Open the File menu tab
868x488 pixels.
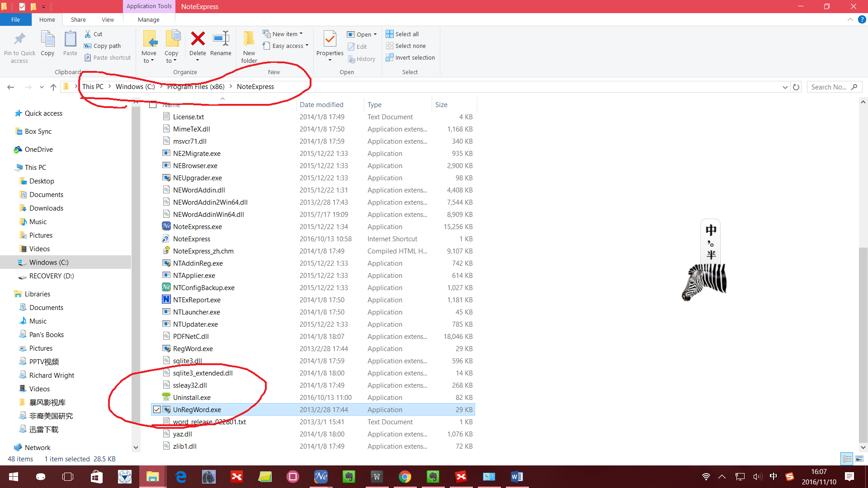click(x=16, y=19)
